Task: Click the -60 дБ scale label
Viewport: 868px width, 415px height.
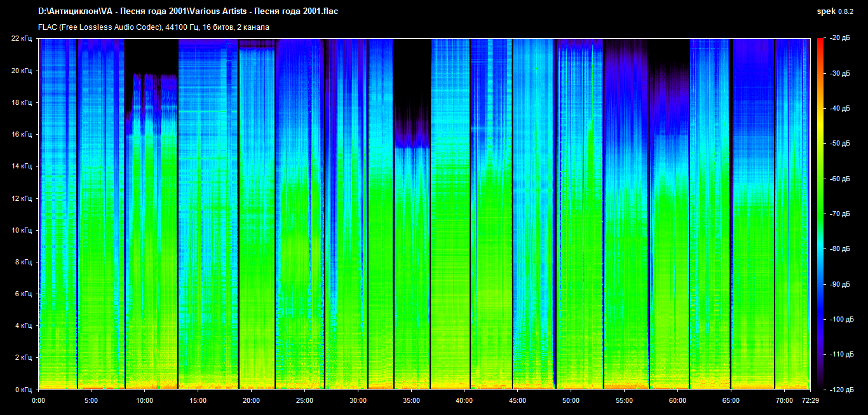Action: 840,179
